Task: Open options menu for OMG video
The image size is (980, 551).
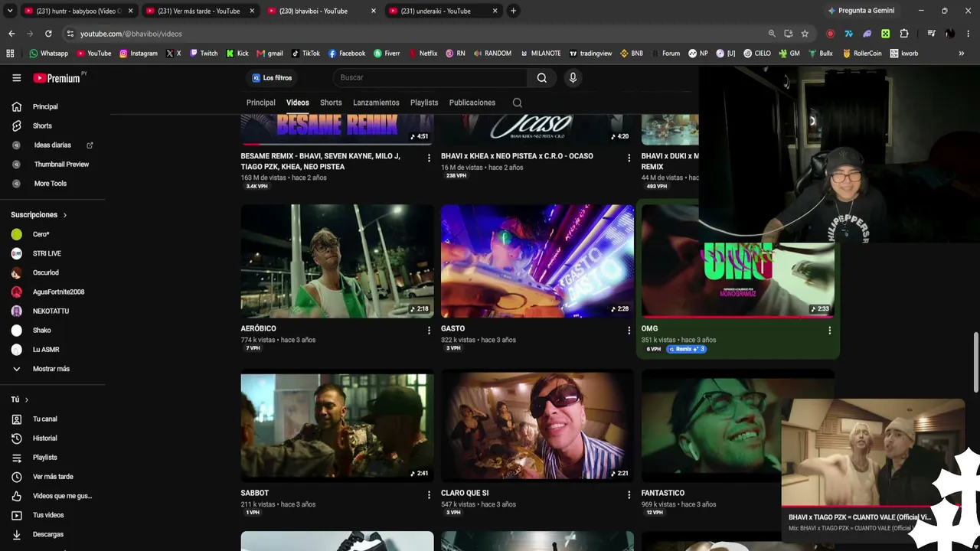Action: (x=829, y=330)
